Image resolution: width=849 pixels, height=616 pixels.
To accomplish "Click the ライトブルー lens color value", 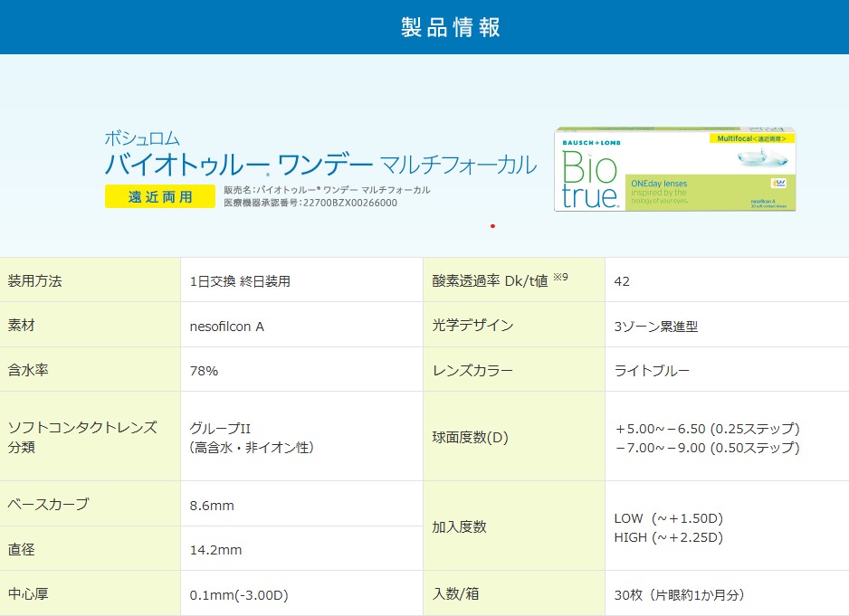I will pos(652,371).
